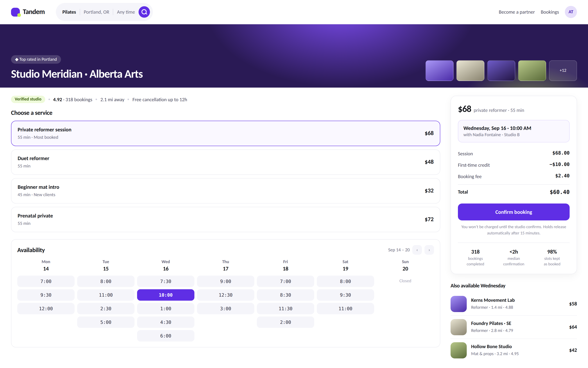Go to next availability week
Screen dimensions: 588x368
click(429, 250)
